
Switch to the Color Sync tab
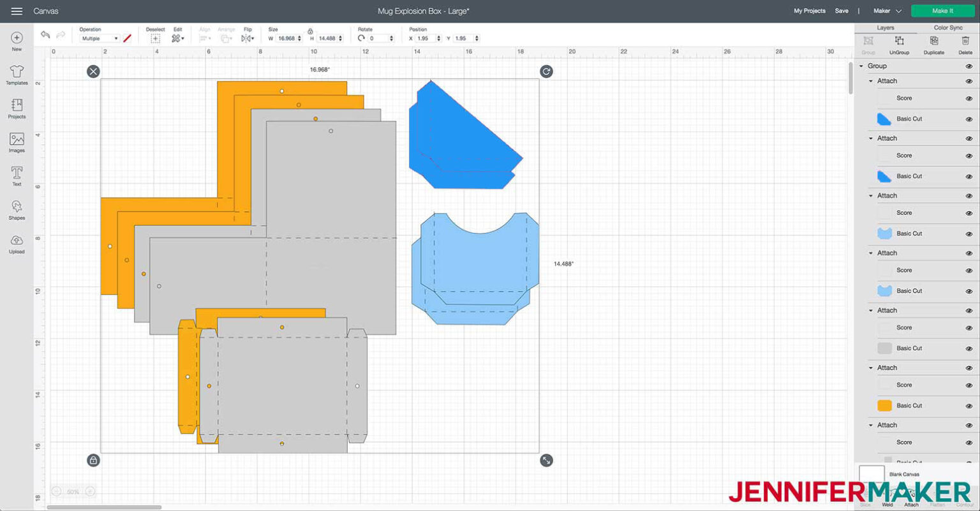click(x=948, y=28)
